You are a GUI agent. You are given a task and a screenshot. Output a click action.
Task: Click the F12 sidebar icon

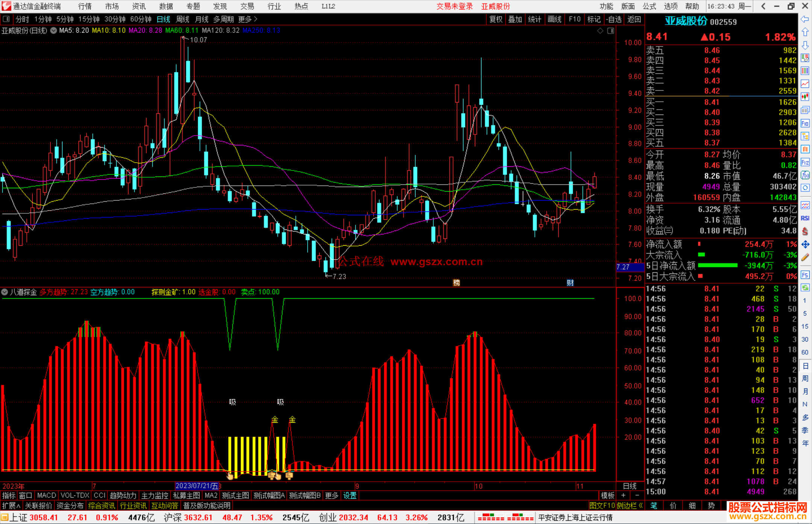click(x=805, y=162)
